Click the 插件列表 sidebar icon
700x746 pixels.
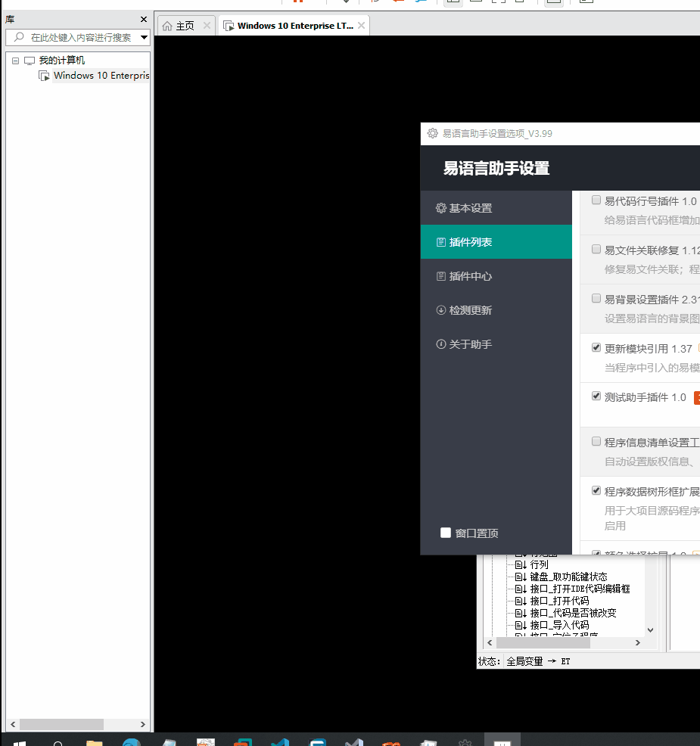(441, 243)
